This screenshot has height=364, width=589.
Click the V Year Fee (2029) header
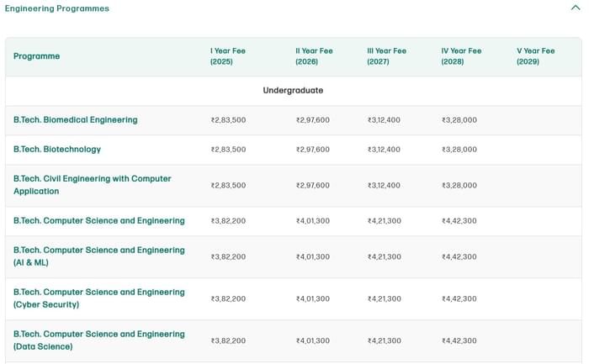(536, 56)
